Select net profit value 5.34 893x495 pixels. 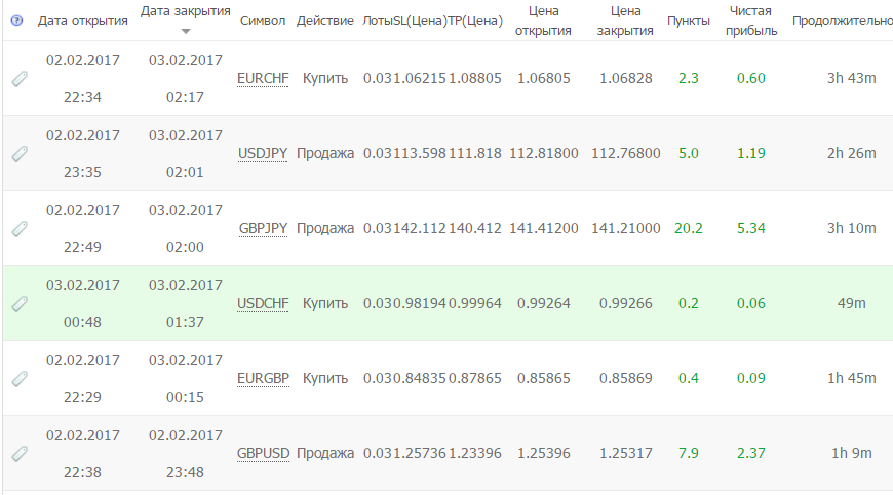point(751,228)
